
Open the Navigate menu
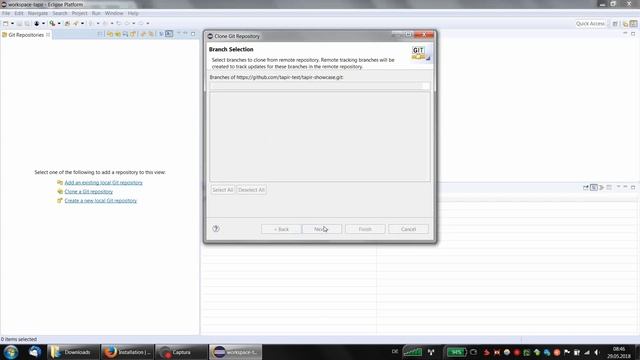click(x=38, y=13)
